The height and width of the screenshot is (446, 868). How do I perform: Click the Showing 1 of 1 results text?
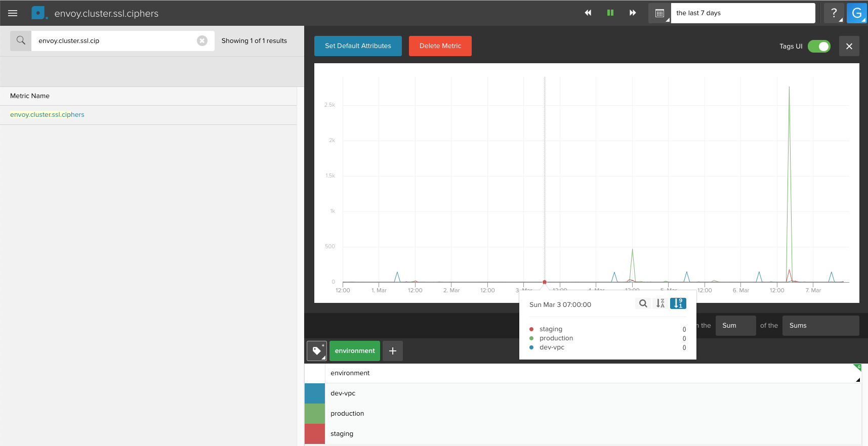[x=254, y=41]
